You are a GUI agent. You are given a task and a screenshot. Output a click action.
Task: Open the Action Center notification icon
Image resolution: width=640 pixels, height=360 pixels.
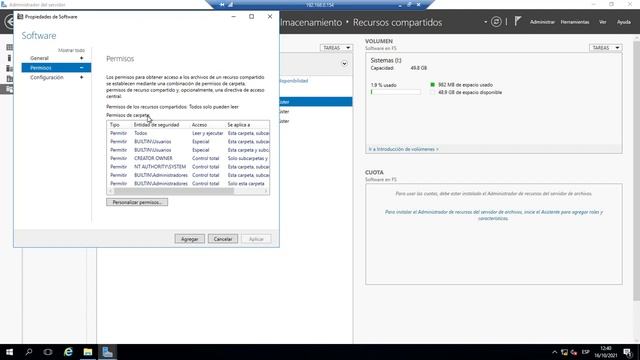pyautogui.click(x=628, y=352)
